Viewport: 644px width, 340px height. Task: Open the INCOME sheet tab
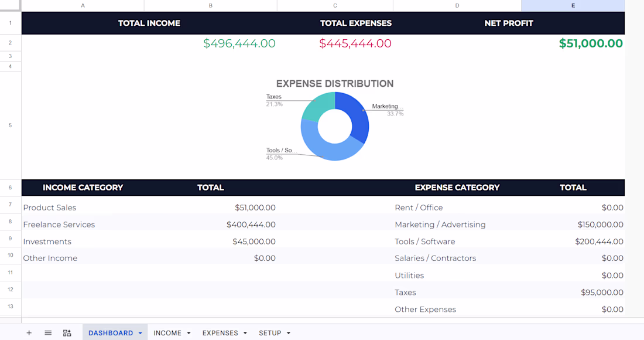coord(167,332)
